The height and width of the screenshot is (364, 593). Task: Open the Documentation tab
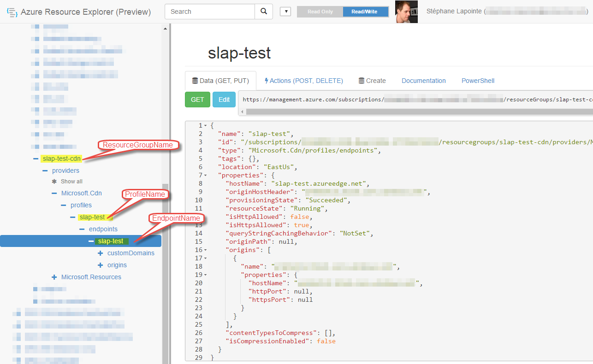(x=424, y=81)
